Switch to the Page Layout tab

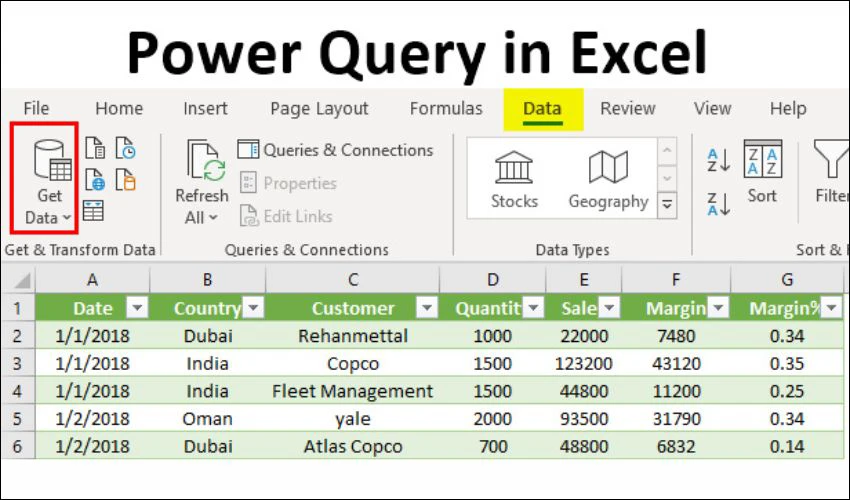(319, 109)
